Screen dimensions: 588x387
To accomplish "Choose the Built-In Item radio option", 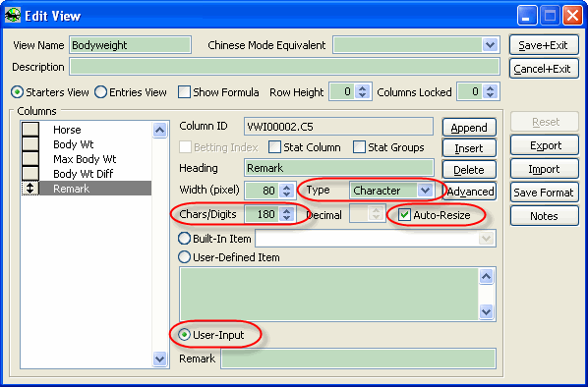I will (184, 239).
